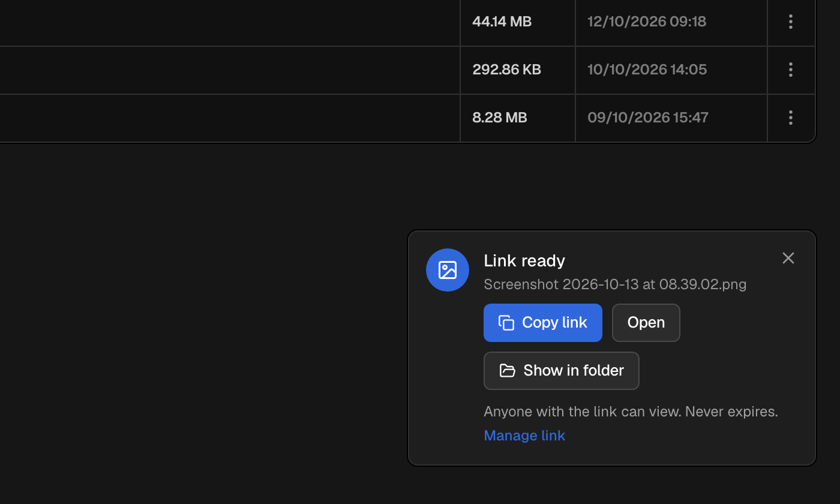
Task: Open Manage link settings
Action: pyautogui.click(x=524, y=436)
